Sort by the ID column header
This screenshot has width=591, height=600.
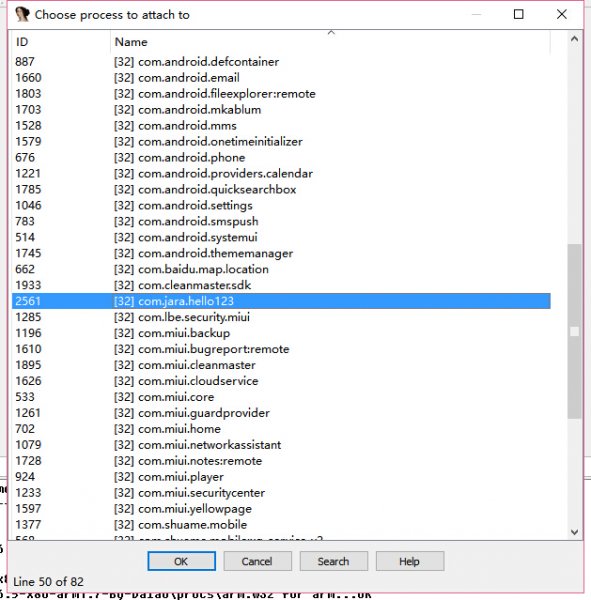(x=61, y=42)
